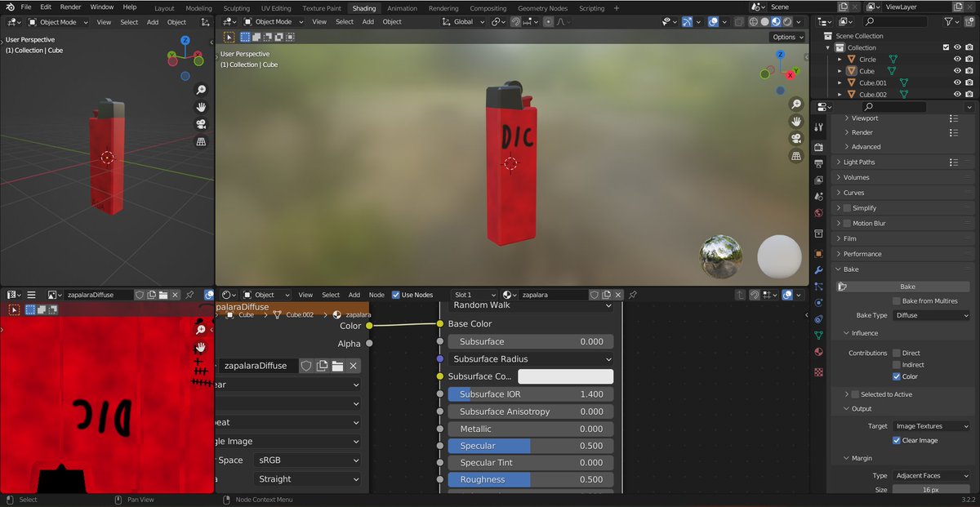Image resolution: width=980 pixels, height=507 pixels.
Task: Open image file folder icon in image editor header
Action: tap(163, 295)
